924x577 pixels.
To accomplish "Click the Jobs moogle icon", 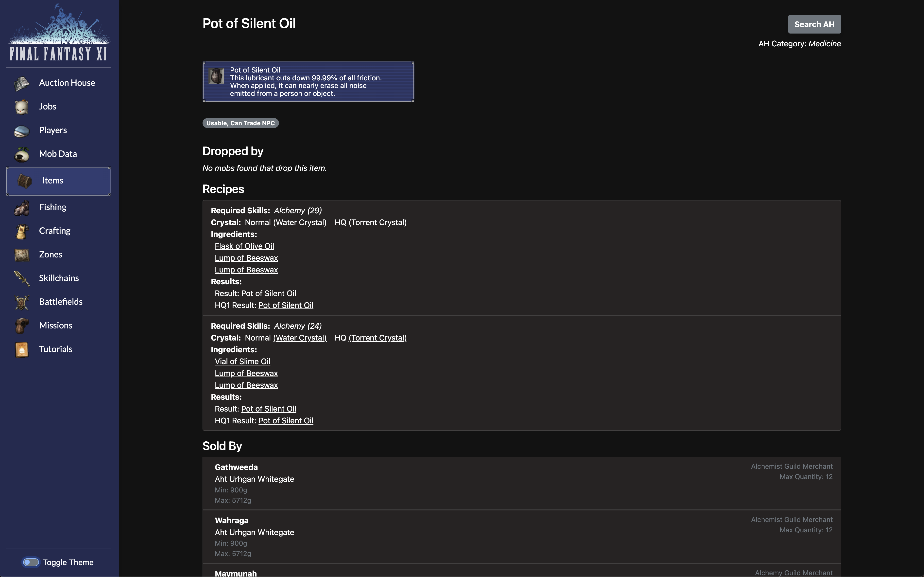I will coord(22,107).
